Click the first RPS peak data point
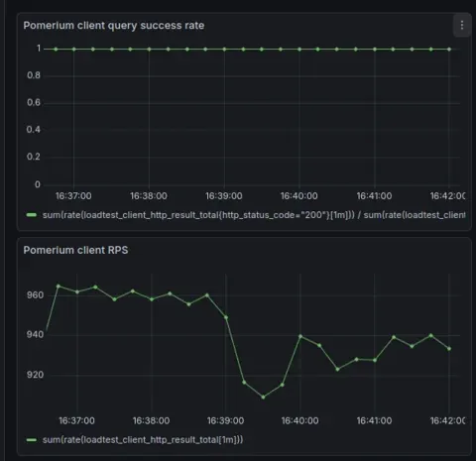The height and width of the screenshot is (461, 476). click(59, 287)
